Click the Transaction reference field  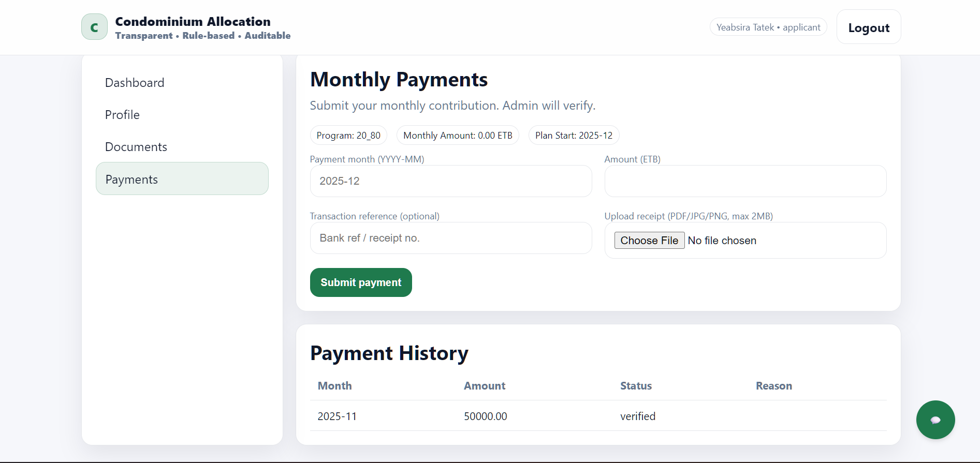[x=451, y=238]
